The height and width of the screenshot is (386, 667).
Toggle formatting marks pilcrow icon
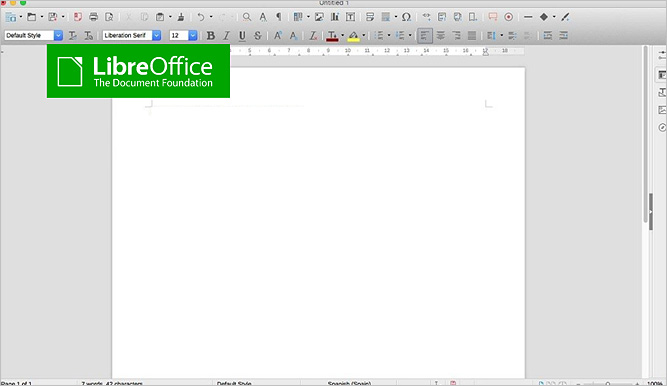click(x=279, y=17)
